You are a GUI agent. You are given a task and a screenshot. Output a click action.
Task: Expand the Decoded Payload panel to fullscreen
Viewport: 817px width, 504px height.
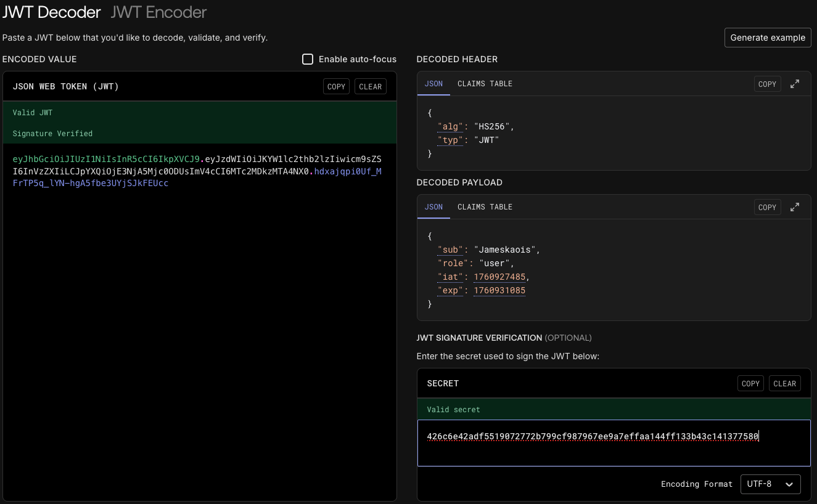pyautogui.click(x=795, y=207)
